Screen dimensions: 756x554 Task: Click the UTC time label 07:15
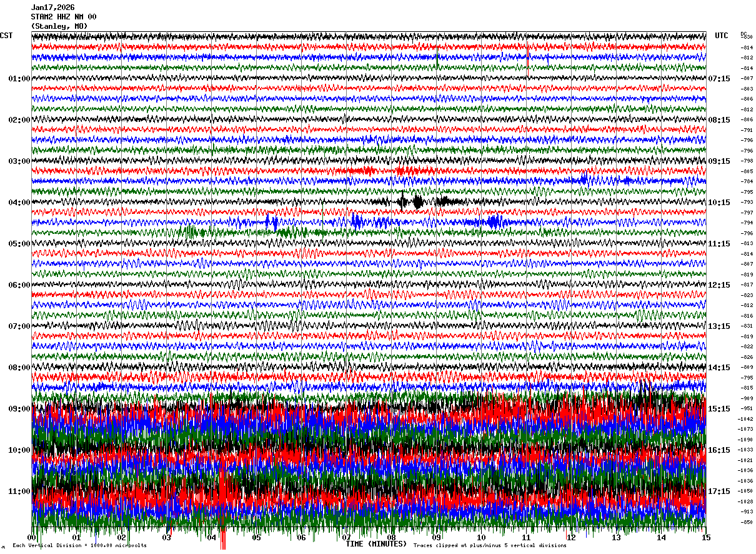pos(719,79)
